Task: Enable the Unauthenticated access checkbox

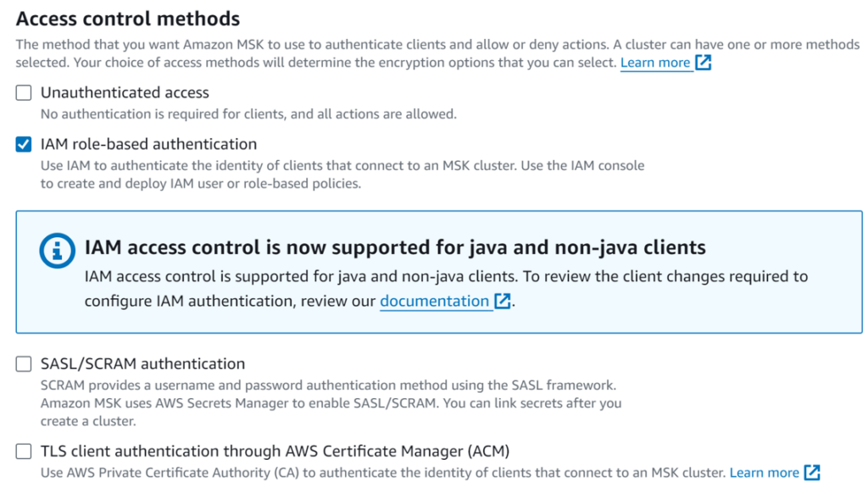Action: coord(23,92)
